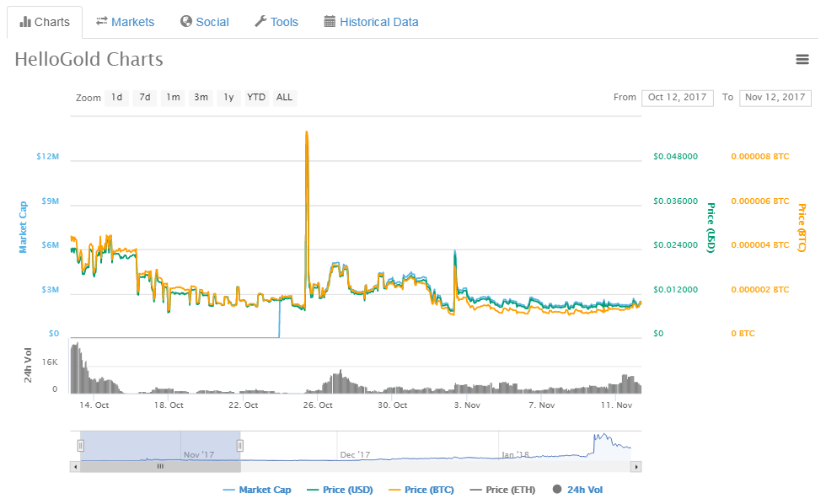Click the navigator scrollbar thumb grip
The width and height of the screenshot is (826, 504).
tap(160, 467)
